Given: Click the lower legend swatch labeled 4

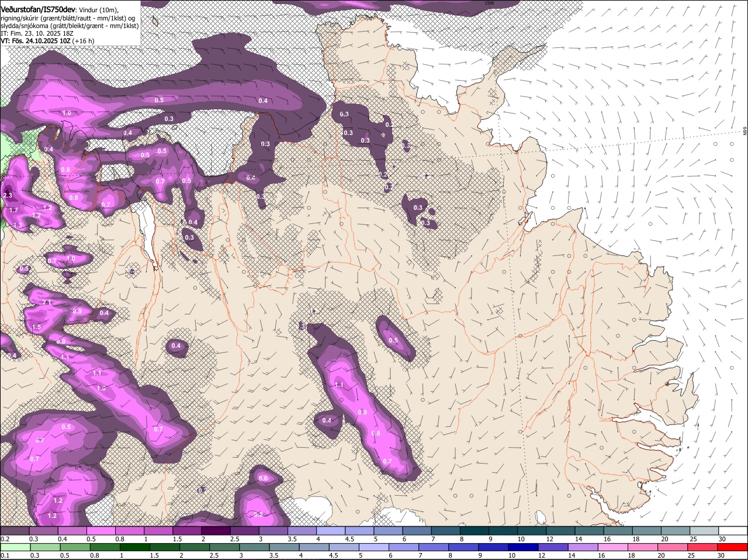Looking at the screenshot, I should 315,548.
